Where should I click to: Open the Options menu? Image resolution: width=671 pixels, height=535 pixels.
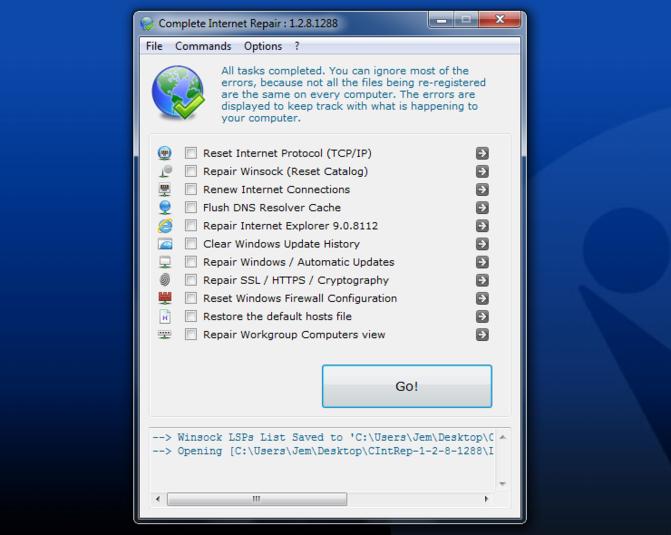click(263, 46)
